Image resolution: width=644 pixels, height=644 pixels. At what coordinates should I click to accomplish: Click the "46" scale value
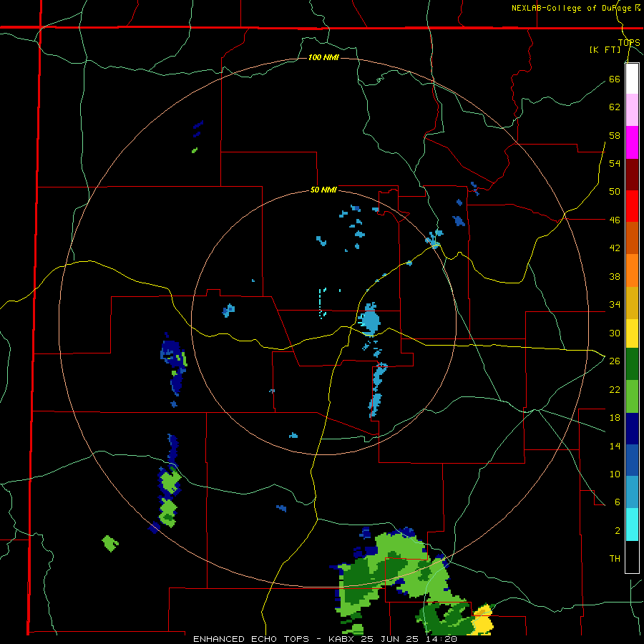615,220
